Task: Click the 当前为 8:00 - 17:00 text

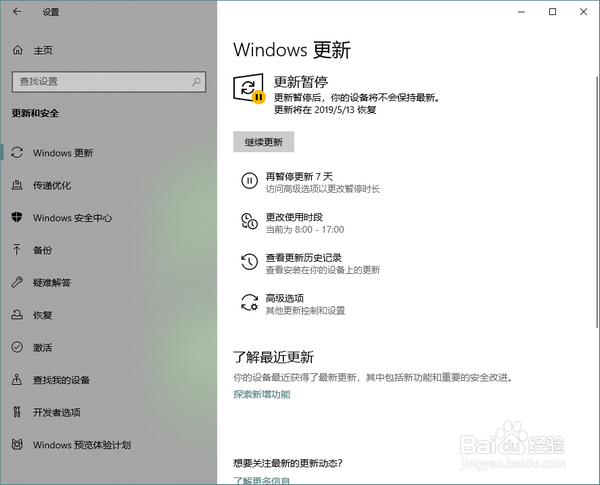Action: (x=305, y=230)
